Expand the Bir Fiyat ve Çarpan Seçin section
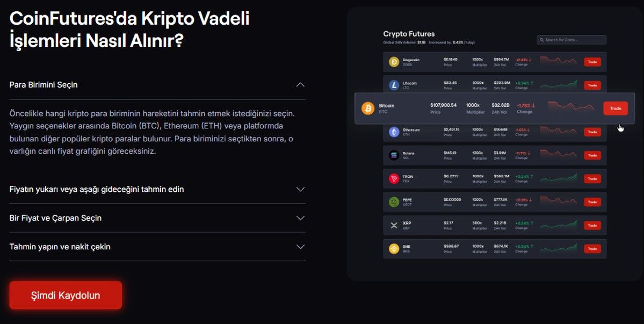Image resolution: width=644 pixels, height=324 pixels. click(x=300, y=218)
